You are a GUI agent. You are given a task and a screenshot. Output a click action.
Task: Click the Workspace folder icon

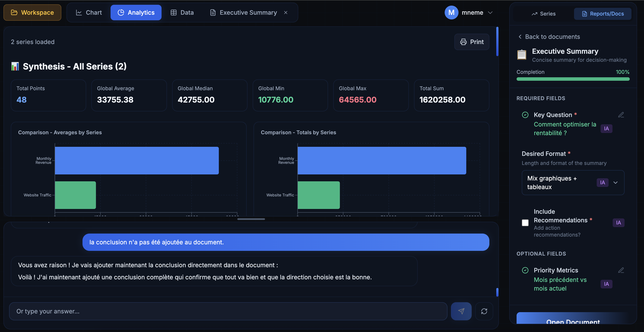14,12
